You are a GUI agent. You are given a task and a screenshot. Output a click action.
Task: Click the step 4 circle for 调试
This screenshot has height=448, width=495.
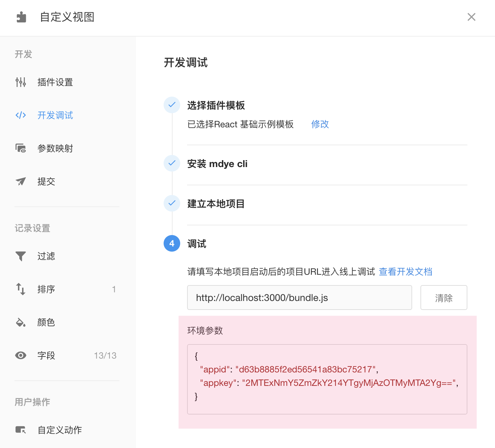[172, 243]
